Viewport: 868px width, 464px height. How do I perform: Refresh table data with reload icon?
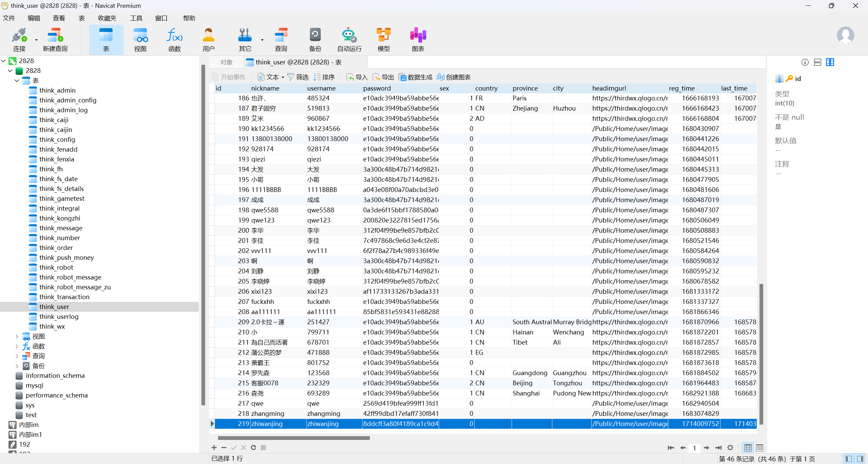(253, 448)
